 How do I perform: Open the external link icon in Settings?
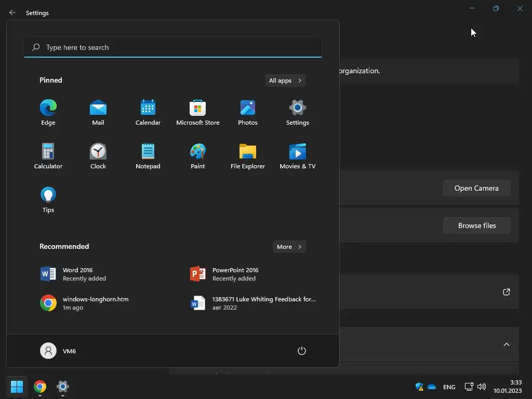[506, 292]
